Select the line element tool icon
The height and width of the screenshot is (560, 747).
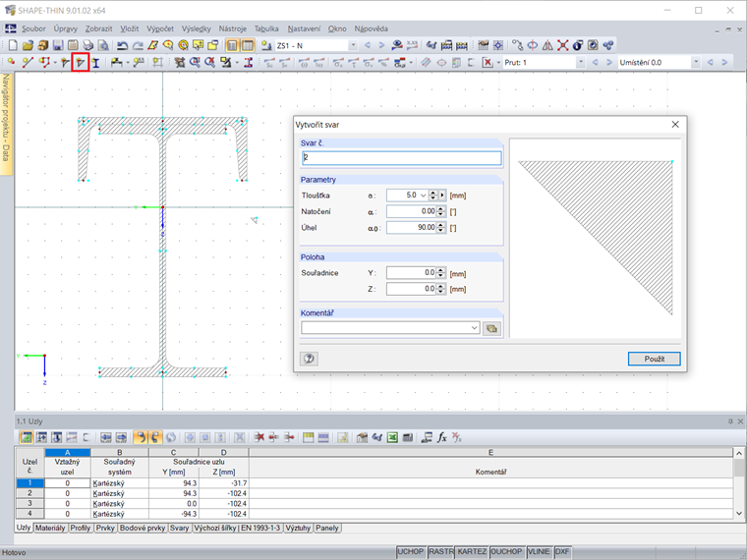pos(28,62)
